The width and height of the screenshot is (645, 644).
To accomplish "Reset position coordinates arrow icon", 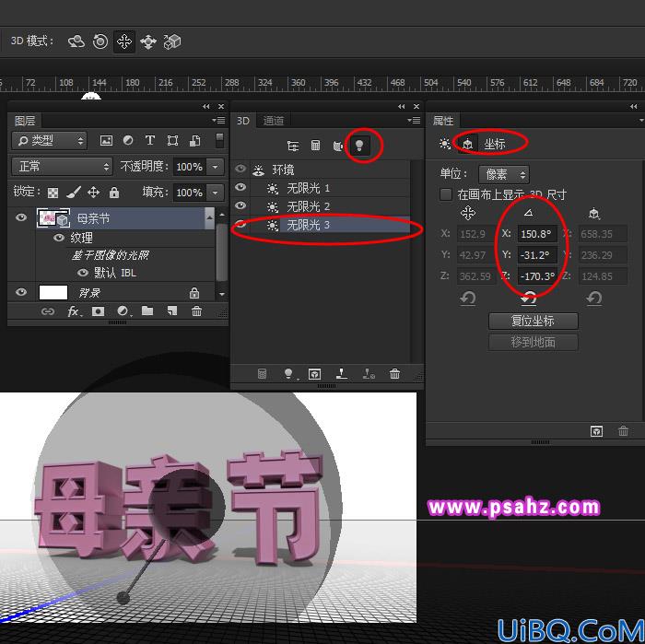I will click(x=468, y=298).
